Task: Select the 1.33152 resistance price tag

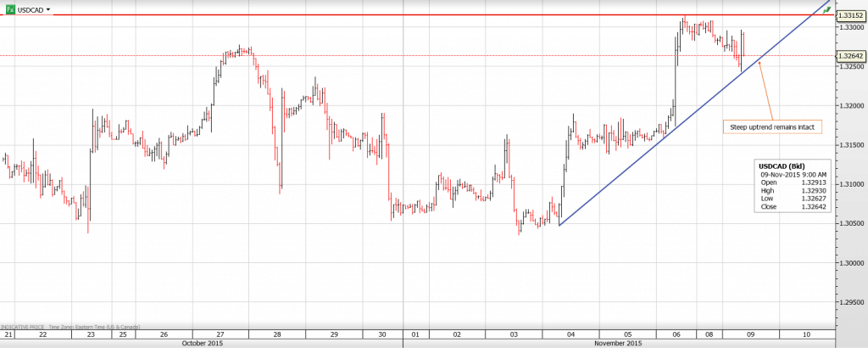Action: pos(850,15)
